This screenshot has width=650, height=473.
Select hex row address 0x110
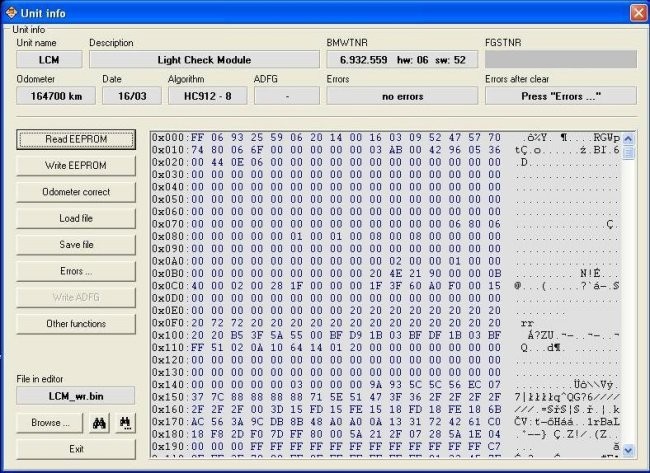(x=170, y=348)
